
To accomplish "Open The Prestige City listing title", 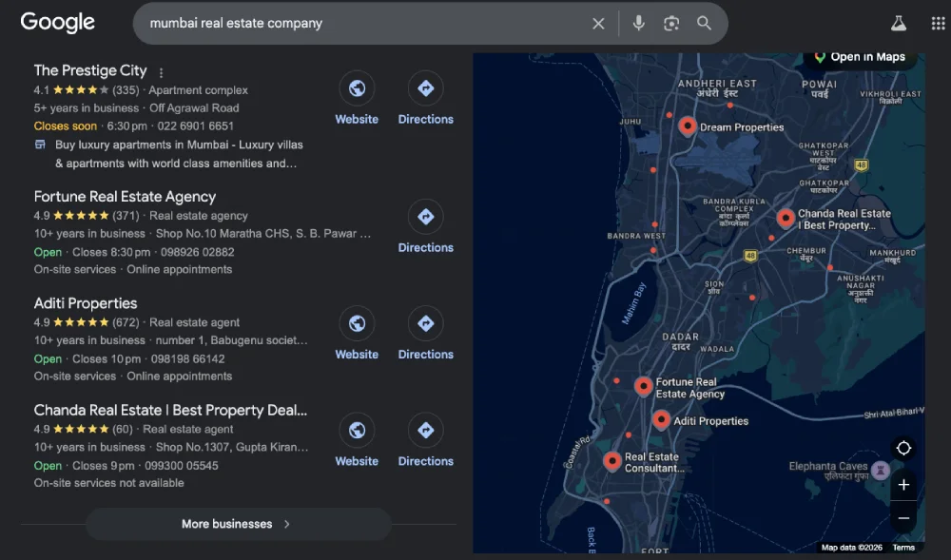I will coord(90,70).
